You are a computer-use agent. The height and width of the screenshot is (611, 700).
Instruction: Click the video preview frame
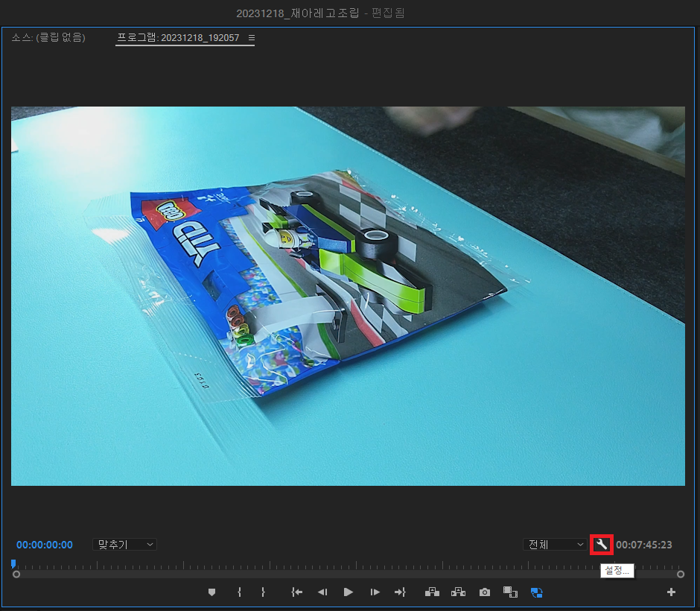[348, 296]
